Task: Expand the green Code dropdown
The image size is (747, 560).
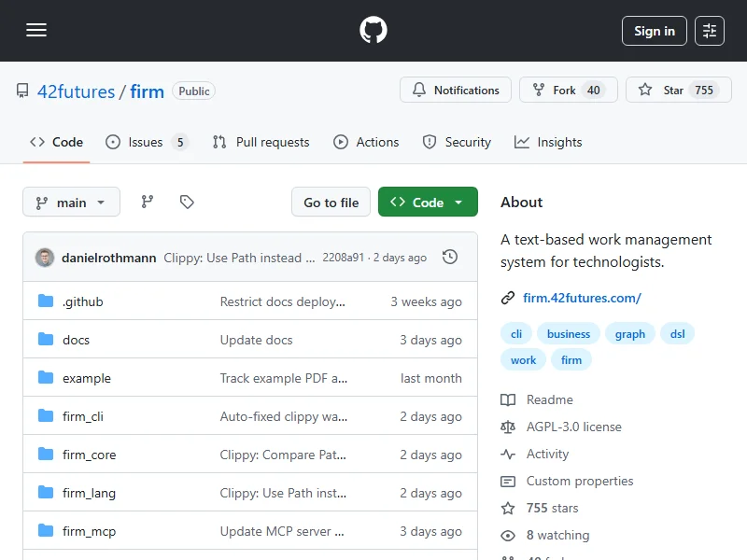Action: pyautogui.click(x=428, y=203)
